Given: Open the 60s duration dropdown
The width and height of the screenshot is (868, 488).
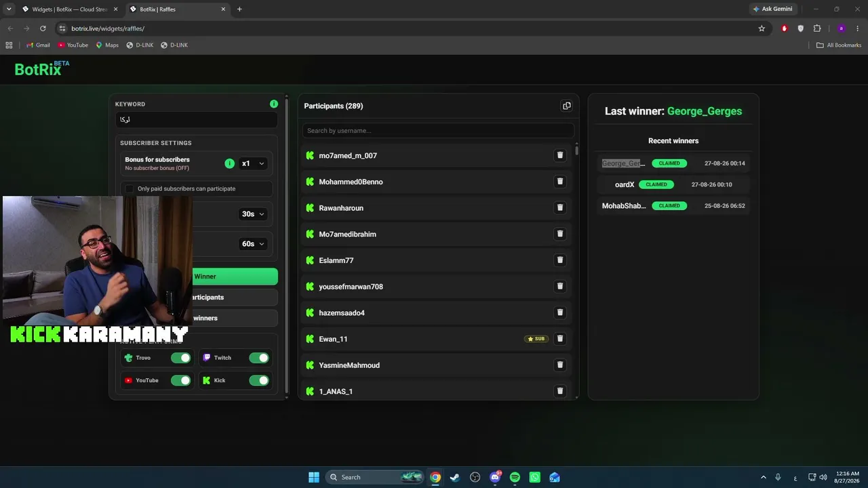Looking at the screenshot, I should click(x=253, y=244).
